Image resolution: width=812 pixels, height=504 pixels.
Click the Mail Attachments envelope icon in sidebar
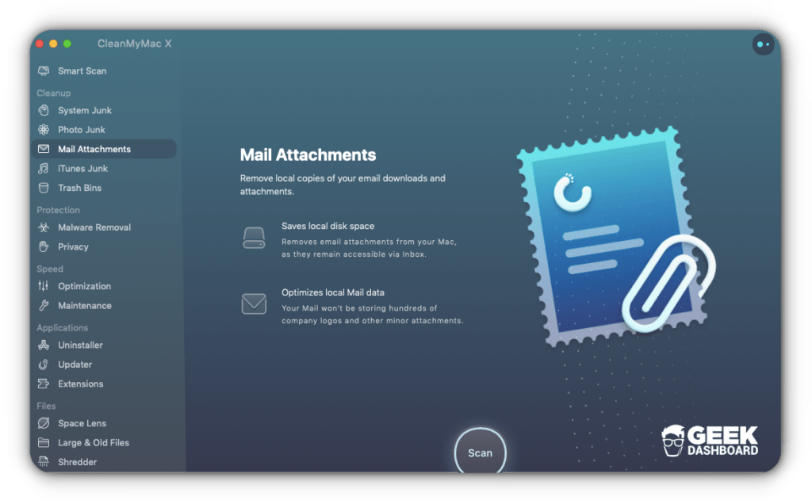pyautogui.click(x=44, y=149)
